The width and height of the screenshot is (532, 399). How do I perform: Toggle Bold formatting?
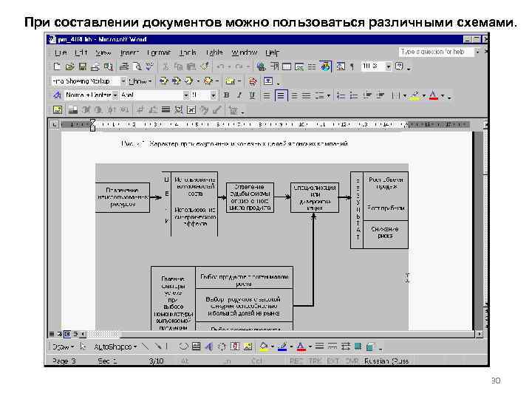click(227, 95)
